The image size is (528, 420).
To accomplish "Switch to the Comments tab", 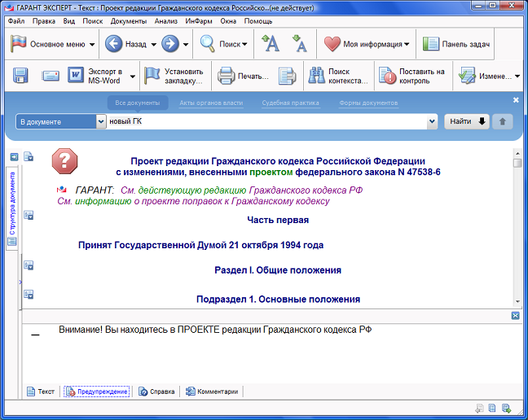I will [212, 392].
